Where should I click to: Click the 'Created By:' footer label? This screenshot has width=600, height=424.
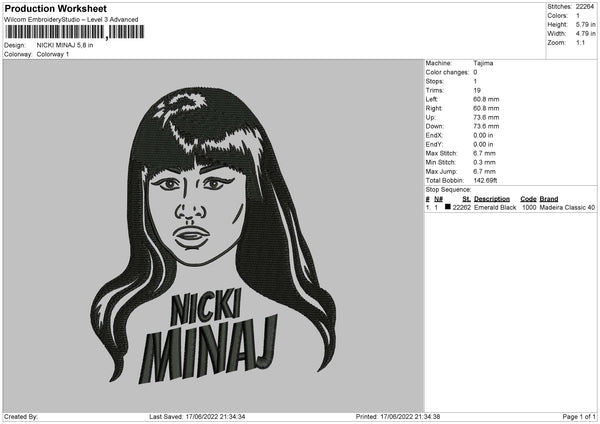point(21,417)
